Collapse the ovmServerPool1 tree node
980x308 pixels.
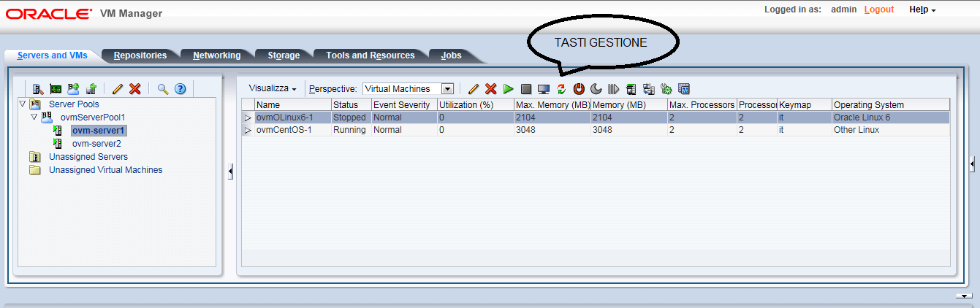pyautogui.click(x=34, y=117)
